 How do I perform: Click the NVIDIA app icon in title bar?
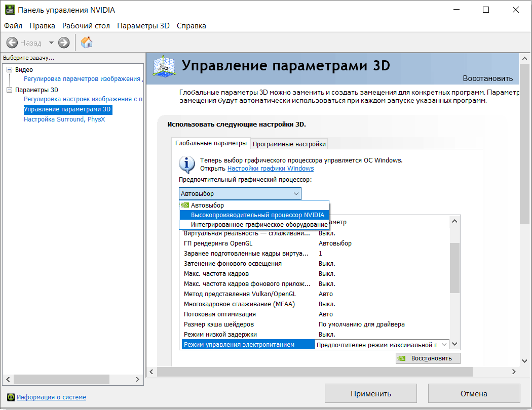pos(10,10)
